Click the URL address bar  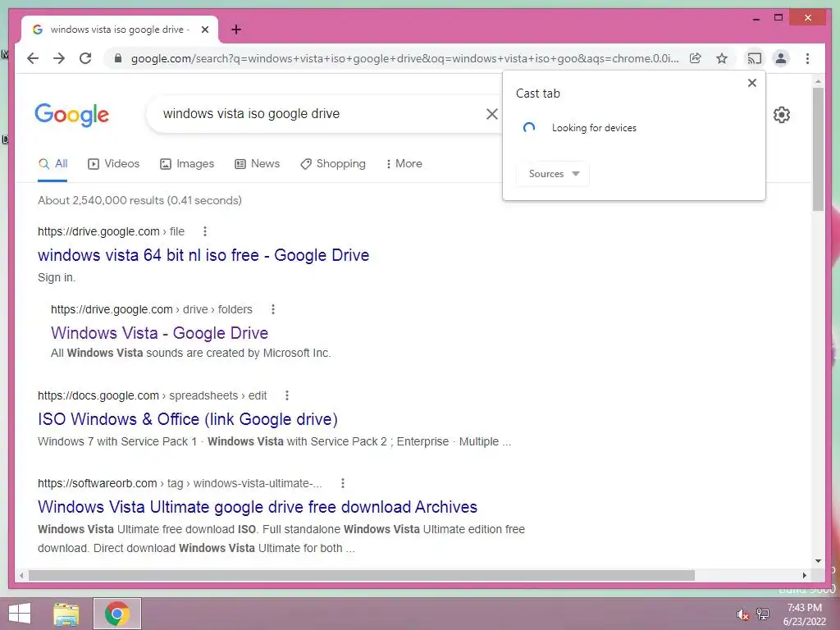[x=404, y=58]
